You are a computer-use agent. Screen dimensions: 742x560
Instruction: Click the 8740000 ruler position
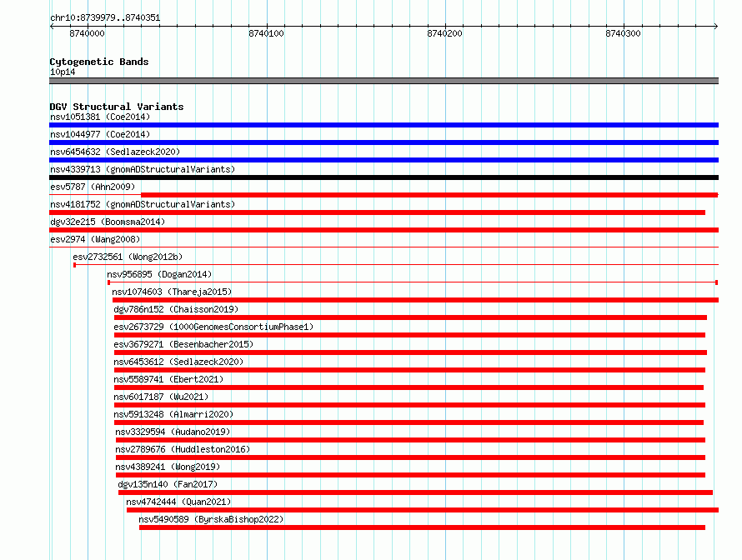pyautogui.click(x=87, y=33)
